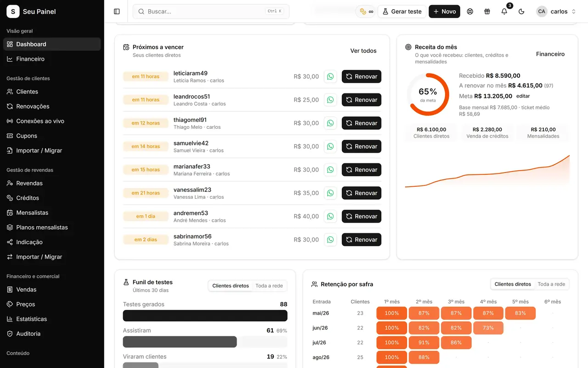Image resolution: width=588 pixels, height=368 pixels.
Task: Click the 91% retention cell for jul/26
Action: coord(424,343)
